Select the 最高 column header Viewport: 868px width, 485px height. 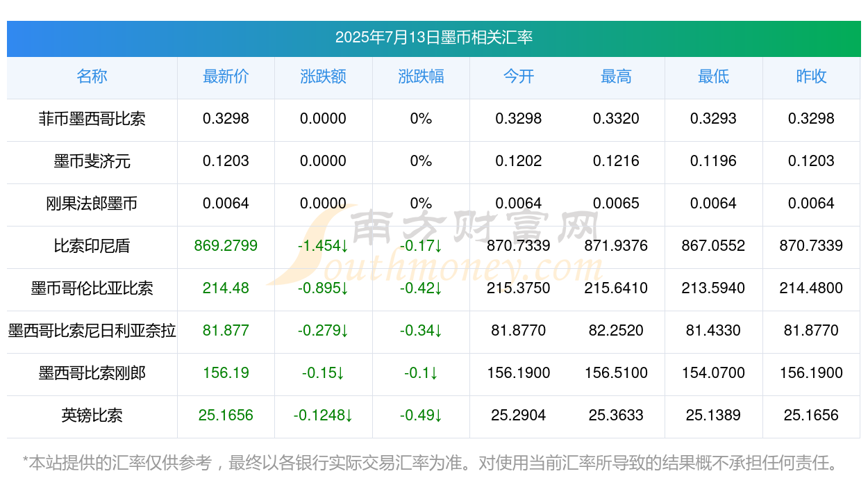(616, 76)
